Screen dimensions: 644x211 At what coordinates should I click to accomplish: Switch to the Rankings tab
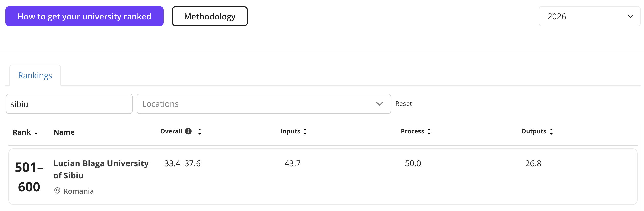point(35,76)
